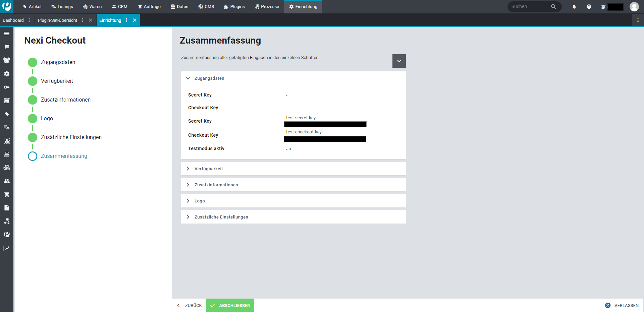Click the process flow icon in sidebar
This screenshot has height=312, width=644.
click(x=7, y=221)
